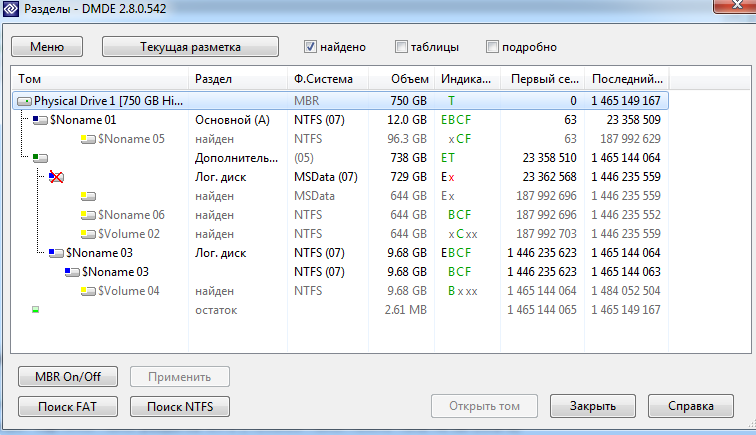Select the $Noname 05 row label
Screen dimensions: 756x435
131,139
